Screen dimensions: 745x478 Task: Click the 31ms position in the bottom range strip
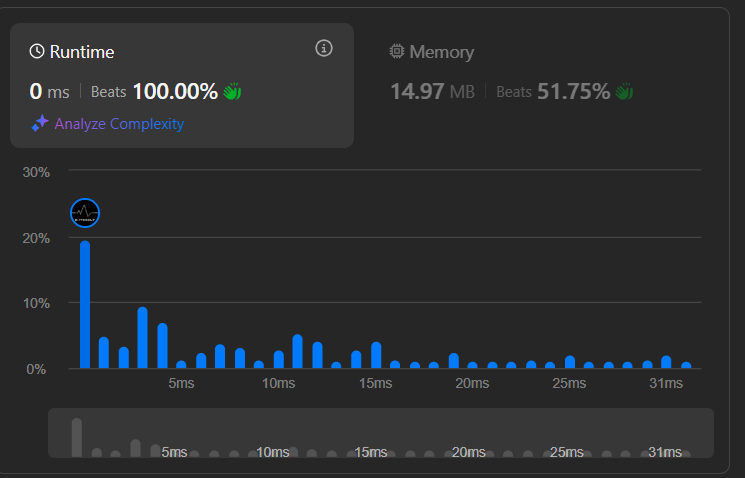tap(665, 452)
